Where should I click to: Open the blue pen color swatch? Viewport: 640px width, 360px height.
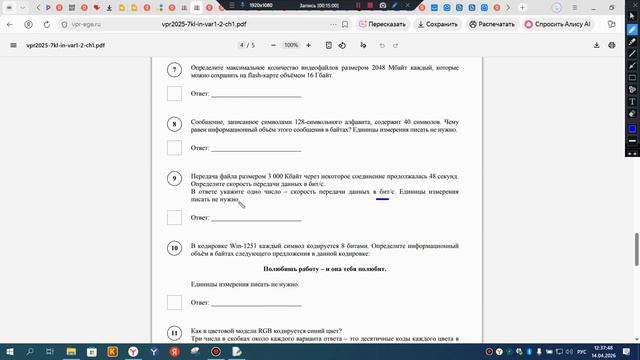(x=632, y=129)
